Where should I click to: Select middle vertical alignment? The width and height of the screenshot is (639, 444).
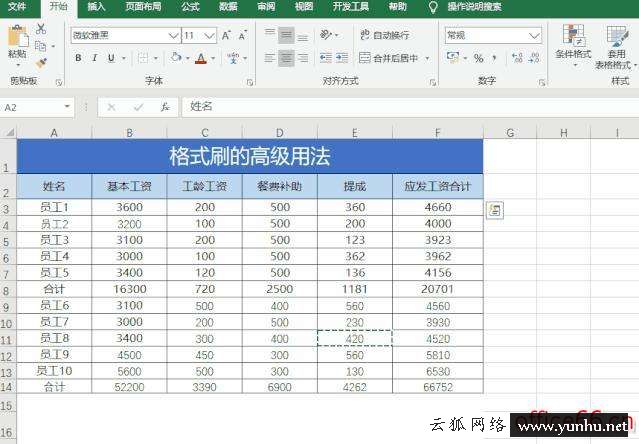point(286,35)
